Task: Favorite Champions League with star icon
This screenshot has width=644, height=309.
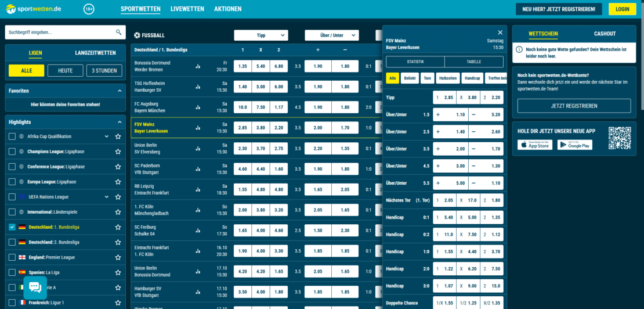Action: [x=118, y=152]
